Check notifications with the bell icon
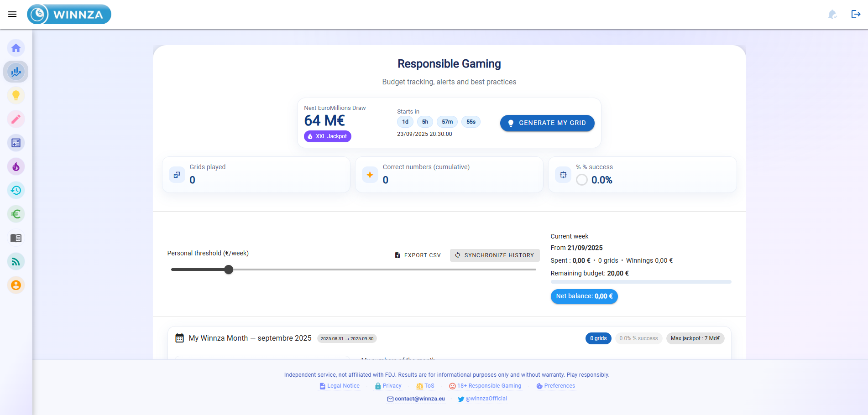The width and height of the screenshot is (868, 415). pos(832,14)
